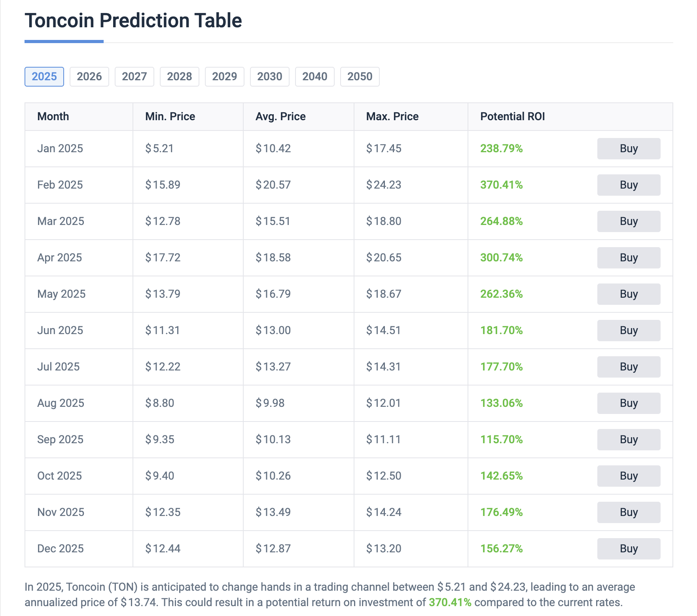
Task: Click the Toncoin Prediction Table heading
Action: point(133,20)
